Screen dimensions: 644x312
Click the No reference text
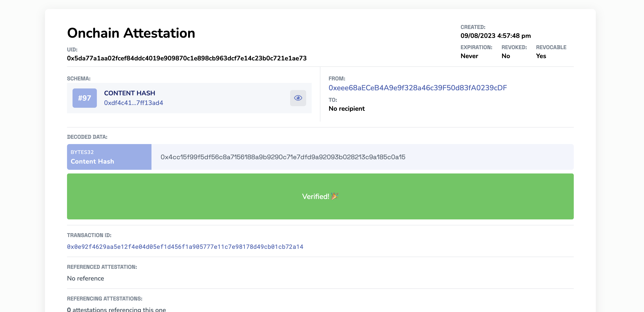coord(86,278)
